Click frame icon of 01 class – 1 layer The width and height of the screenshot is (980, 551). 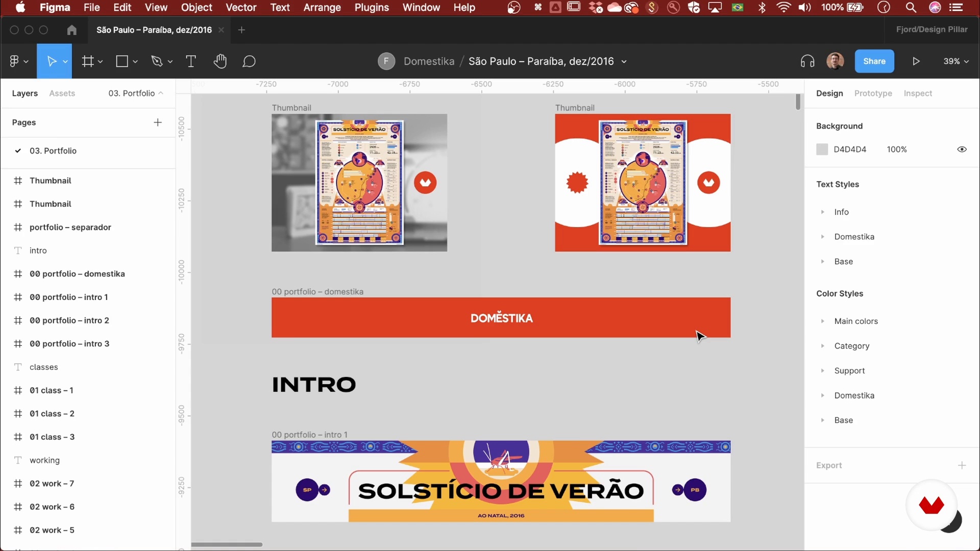coord(18,390)
